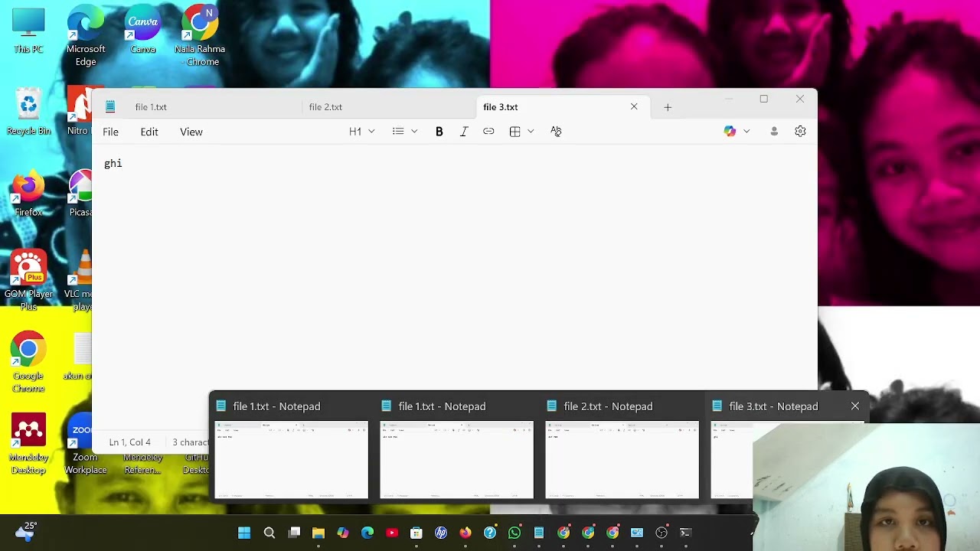Open YouTube app from the taskbar
The height and width of the screenshot is (551, 980).
pyautogui.click(x=392, y=533)
